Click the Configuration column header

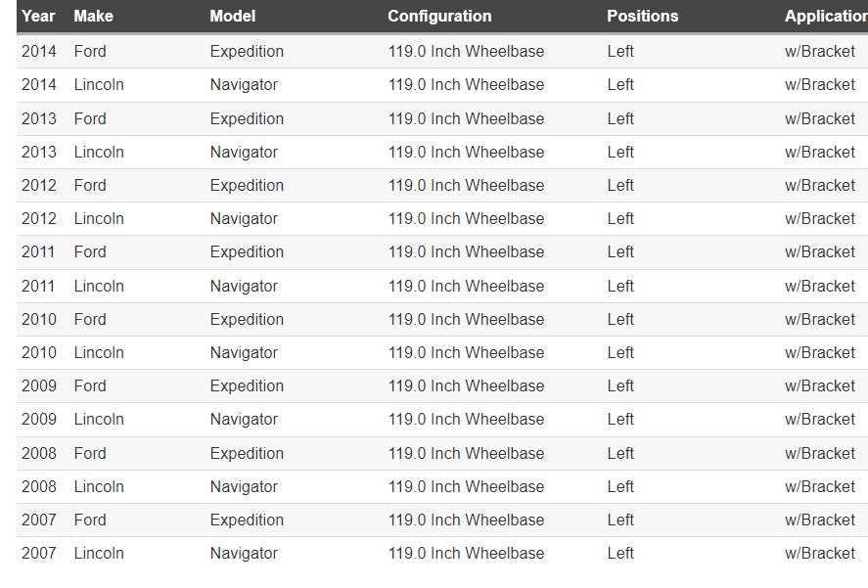439,16
